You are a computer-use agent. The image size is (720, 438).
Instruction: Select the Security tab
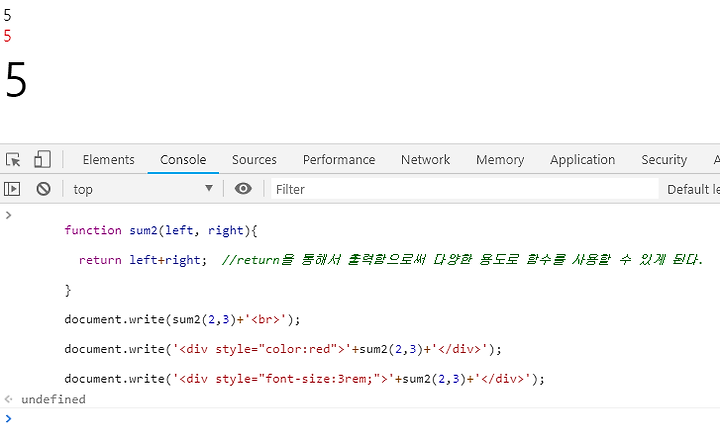coord(664,160)
